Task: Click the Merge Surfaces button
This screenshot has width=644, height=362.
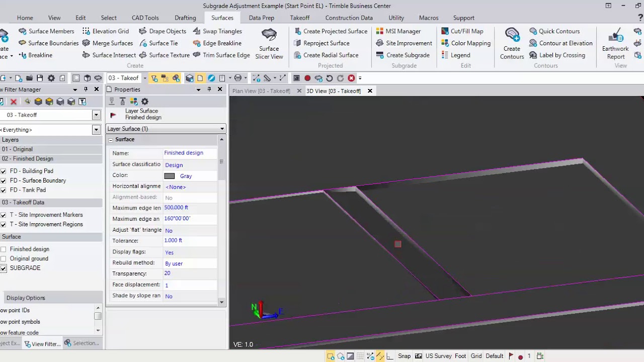Action: [107, 43]
